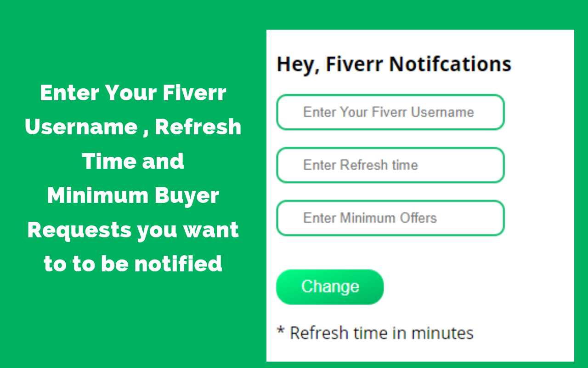Viewport: 588px width, 368px height.
Task: Click the Enter Refresh time placeholder text
Action: [x=360, y=165]
